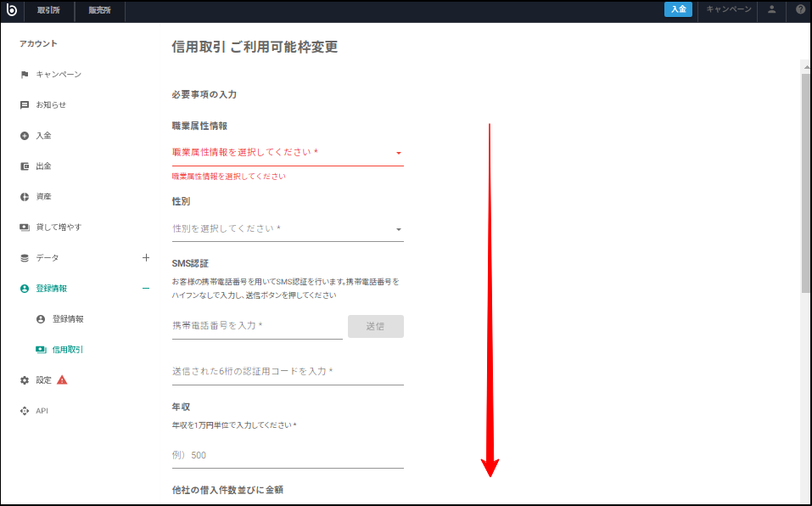Open the help question mark icon

(x=801, y=9)
